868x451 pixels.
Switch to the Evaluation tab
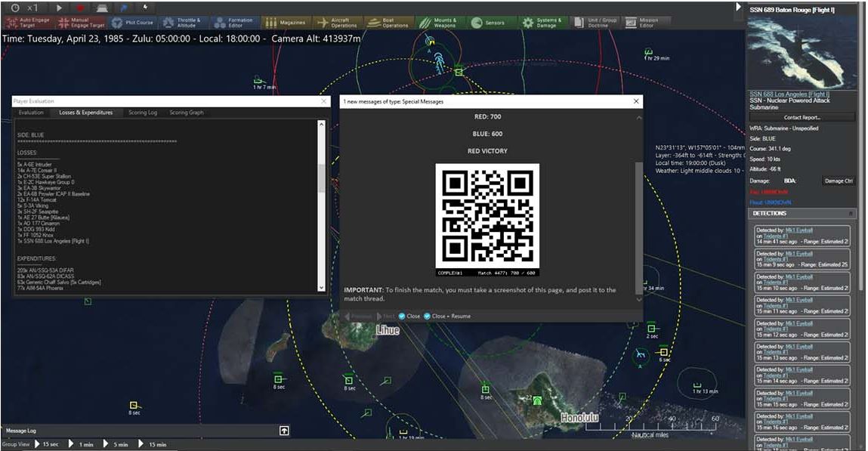tap(31, 113)
